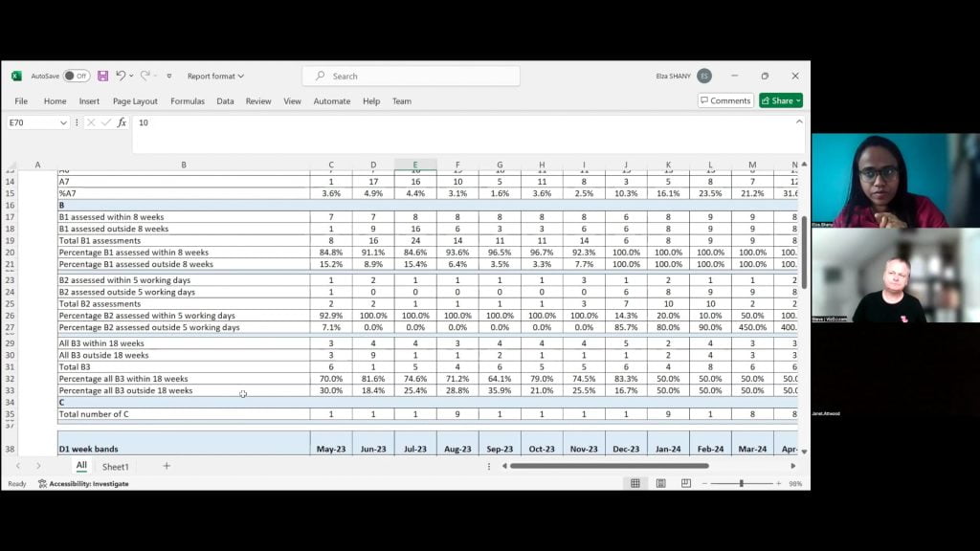The height and width of the screenshot is (551, 980).
Task: Expand the formula bar with the chevron
Action: [799, 121]
